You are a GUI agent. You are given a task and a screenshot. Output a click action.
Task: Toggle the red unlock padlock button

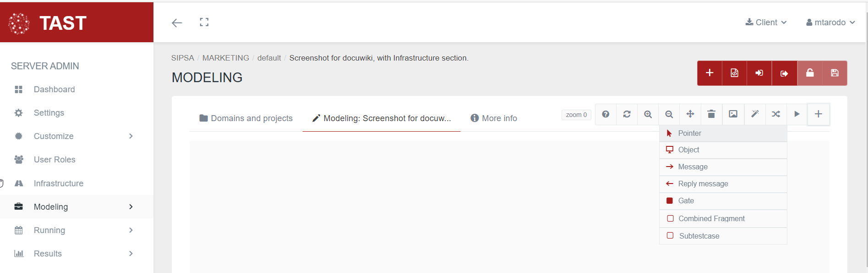click(x=810, y=73)
